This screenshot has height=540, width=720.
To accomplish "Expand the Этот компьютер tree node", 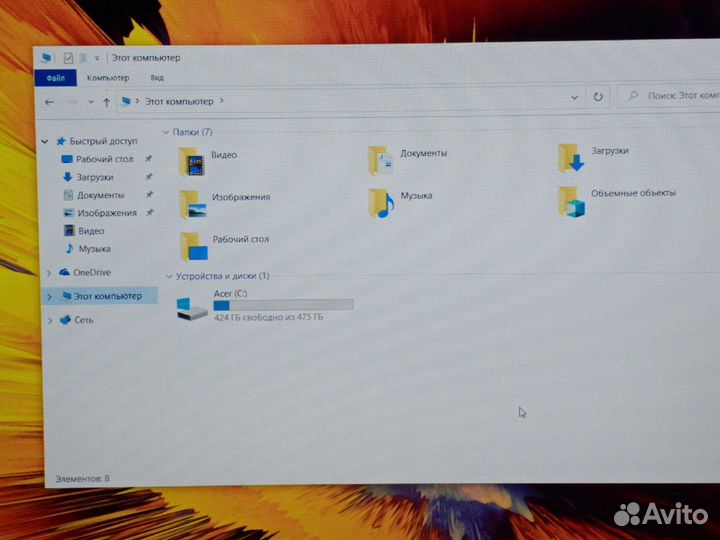I will (x=49, y=297).
